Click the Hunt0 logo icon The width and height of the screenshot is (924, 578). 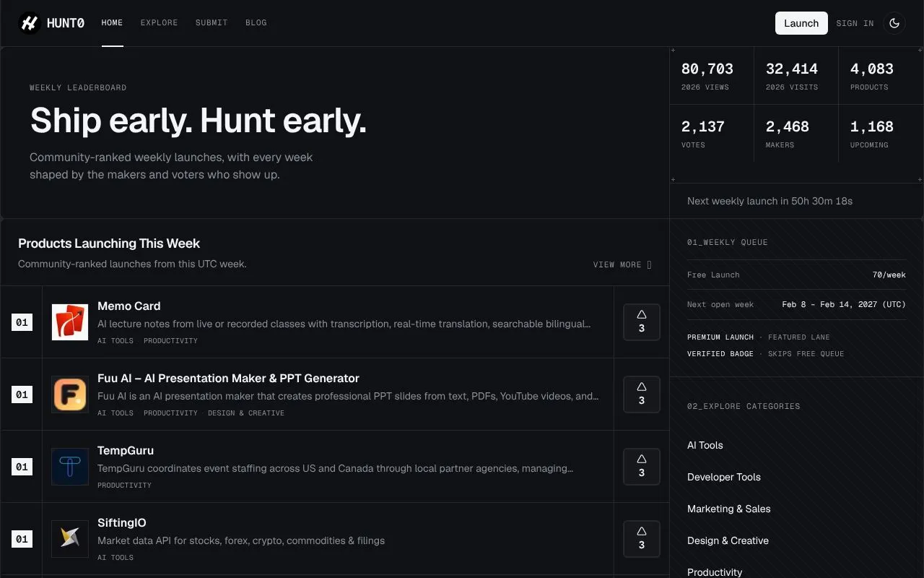[30, 23]
